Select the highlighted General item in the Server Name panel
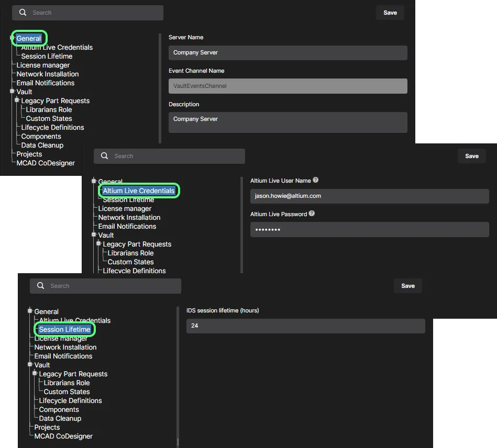 pyautogui.click(x=29, y=38)
